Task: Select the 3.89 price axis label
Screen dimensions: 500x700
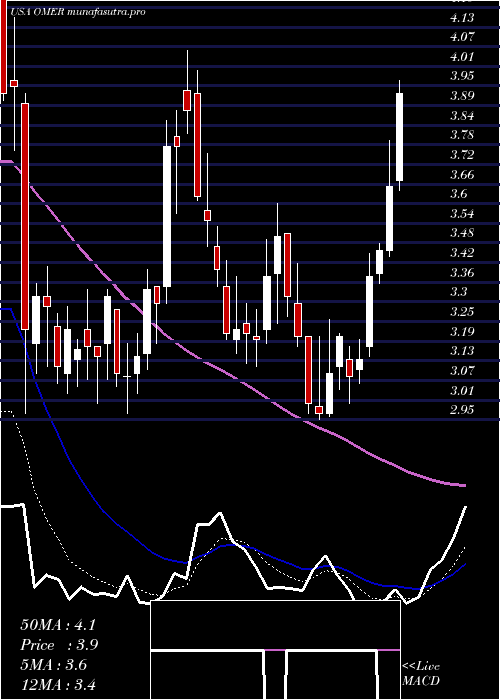Action: 462,96
